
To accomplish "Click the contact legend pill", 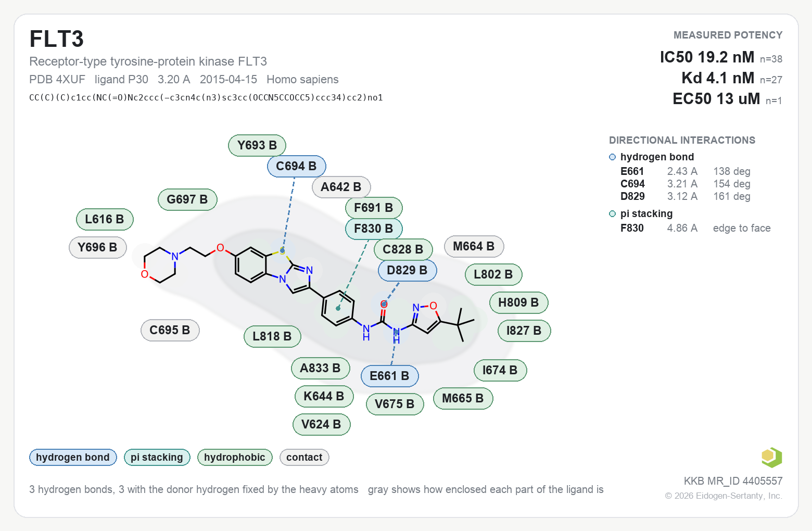I will (x=304, y=458).
